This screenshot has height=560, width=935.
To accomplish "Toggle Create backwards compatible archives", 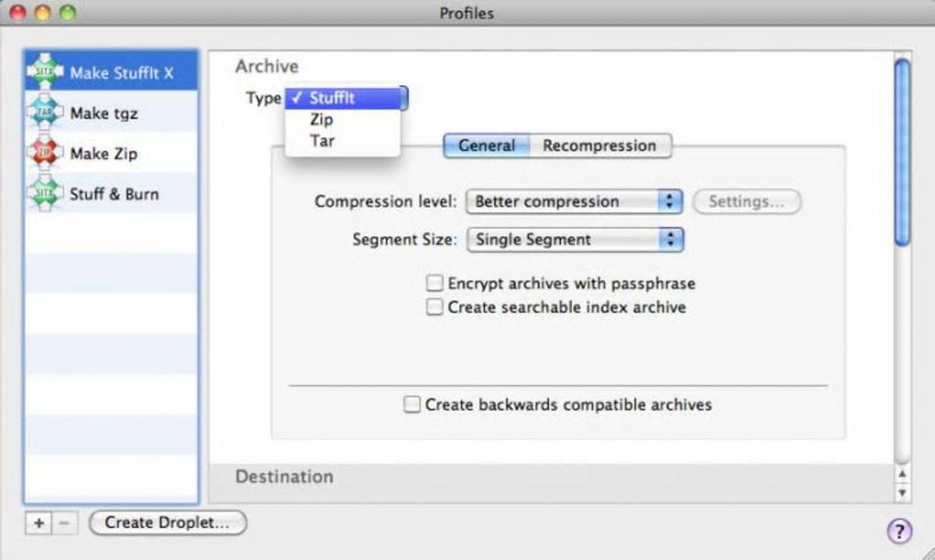I will (412, 404).
